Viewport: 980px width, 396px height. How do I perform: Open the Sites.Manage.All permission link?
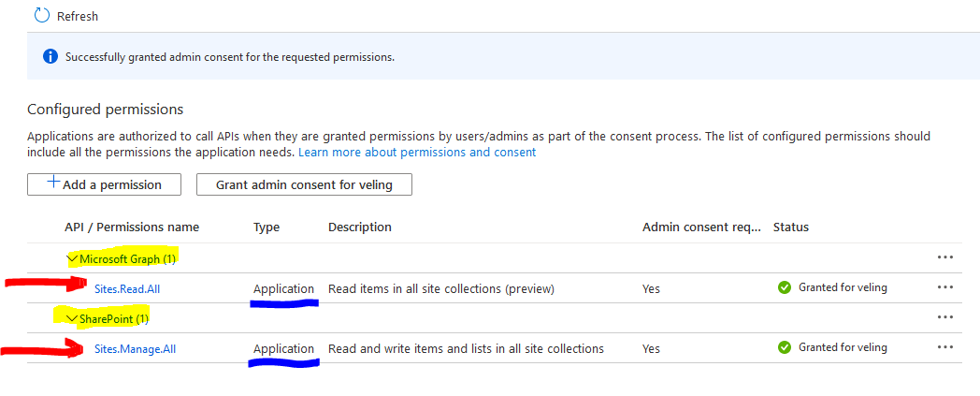(x=135, y=349)
